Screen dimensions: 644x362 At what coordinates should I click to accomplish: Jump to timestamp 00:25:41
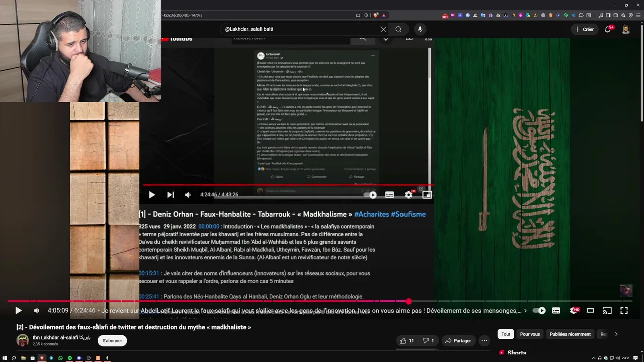coord(150,297)
